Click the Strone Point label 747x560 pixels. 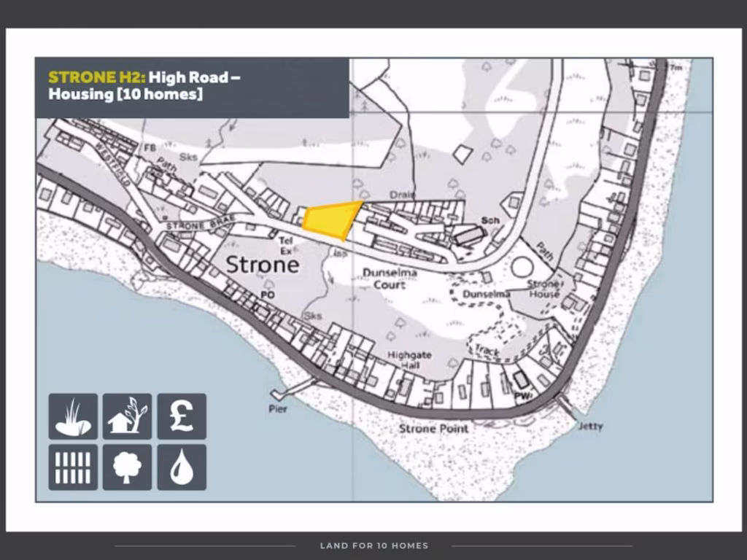coord(433,429)
